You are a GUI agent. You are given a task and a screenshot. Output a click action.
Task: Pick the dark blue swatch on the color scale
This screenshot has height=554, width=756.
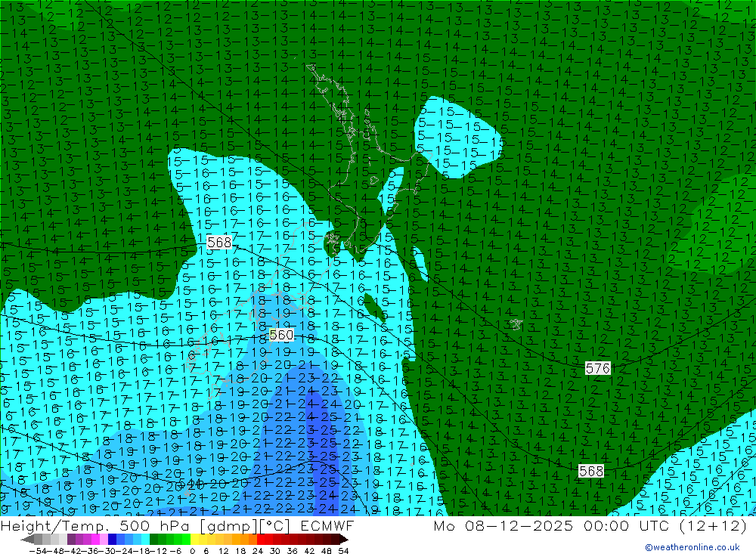(x=113, y=539)
